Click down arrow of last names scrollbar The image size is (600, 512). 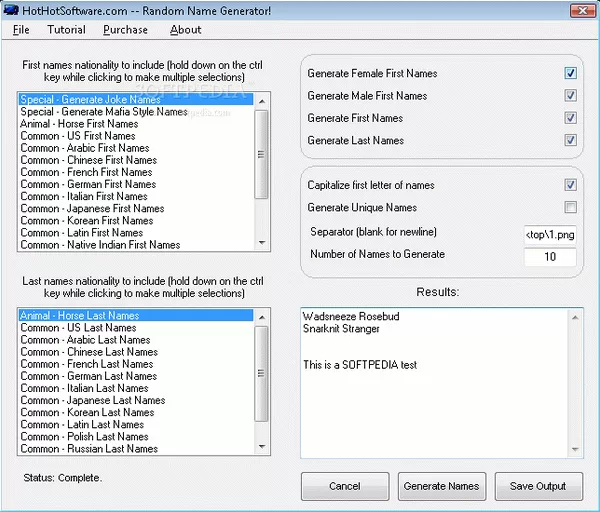click(262, 447)
